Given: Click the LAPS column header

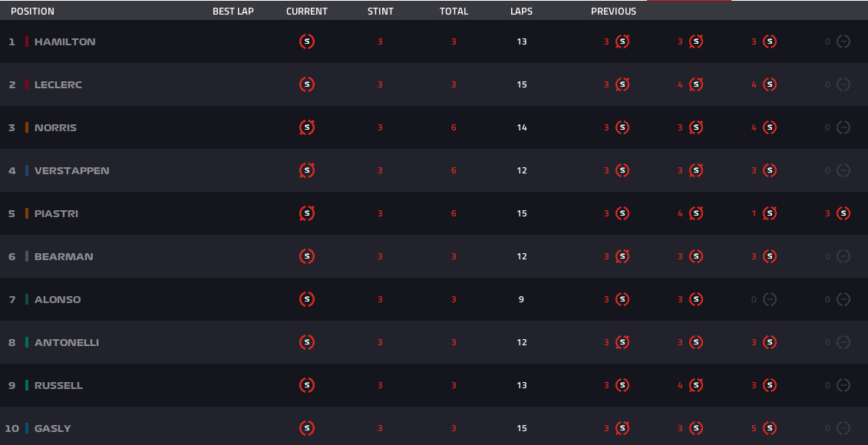Looking at the screenshot, I should click(x=521, y=11).
